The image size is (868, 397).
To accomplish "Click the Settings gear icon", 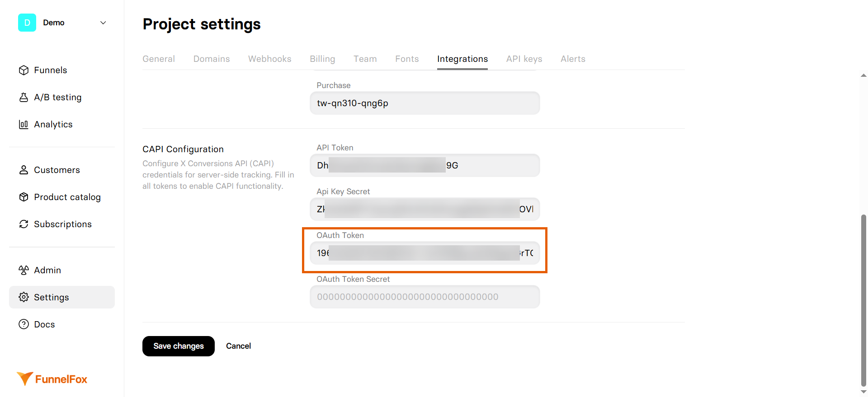I will 24,297.
